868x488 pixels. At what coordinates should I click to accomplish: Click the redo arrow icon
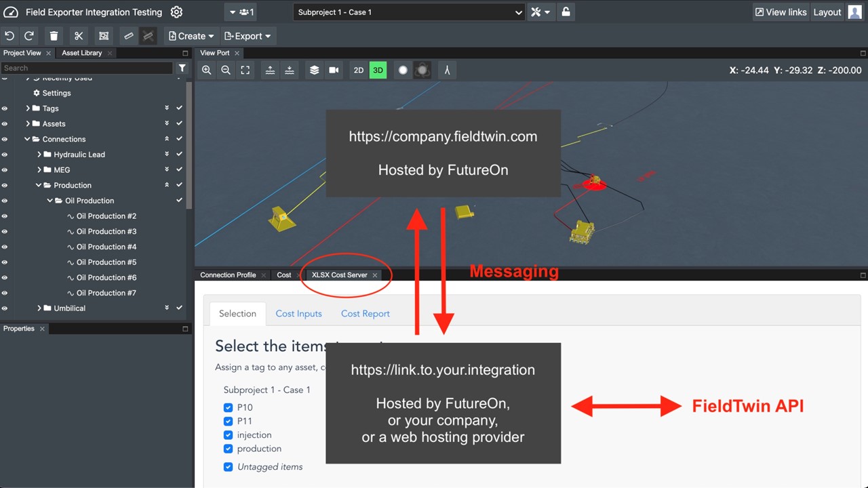pyautogui.click(x=29, y=36)
